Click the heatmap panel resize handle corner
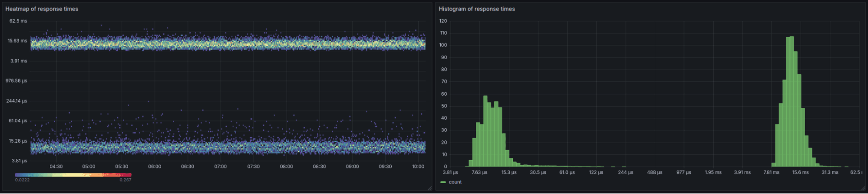 coord(430,188)
